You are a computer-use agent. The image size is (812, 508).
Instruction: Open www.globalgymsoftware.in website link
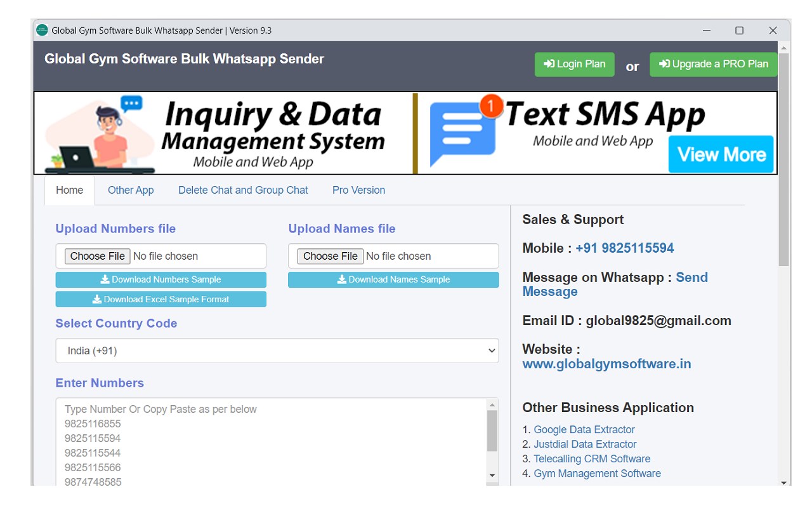point(606,364)
